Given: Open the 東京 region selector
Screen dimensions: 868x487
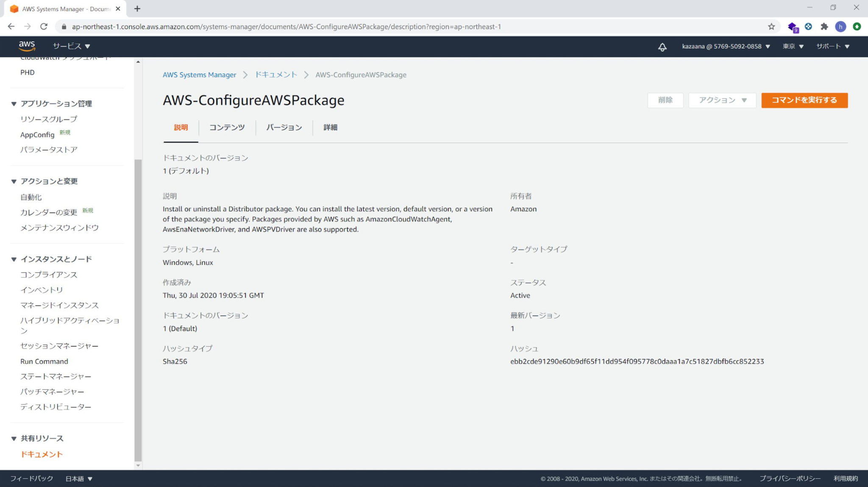Looking at the screenshot, I should point(793,47).
